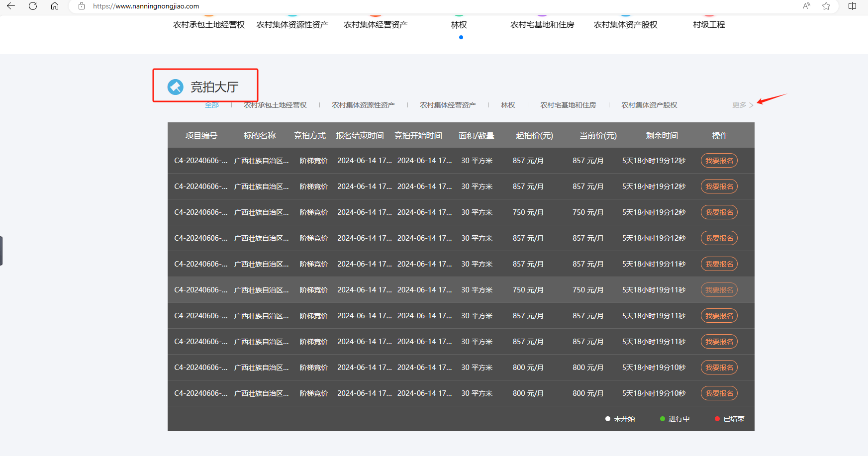
Task: Open 农村集体资产股权 top category
Action: [x=626, y=24]
